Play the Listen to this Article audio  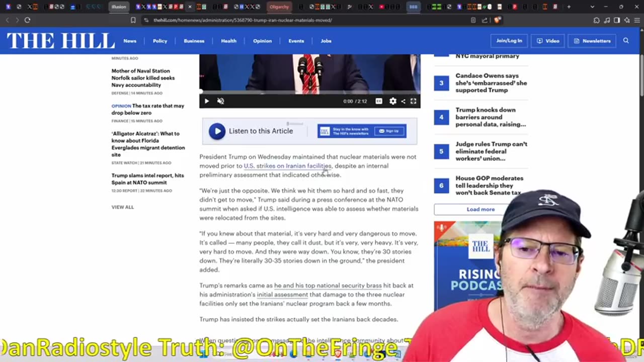(x=217, y=131)
